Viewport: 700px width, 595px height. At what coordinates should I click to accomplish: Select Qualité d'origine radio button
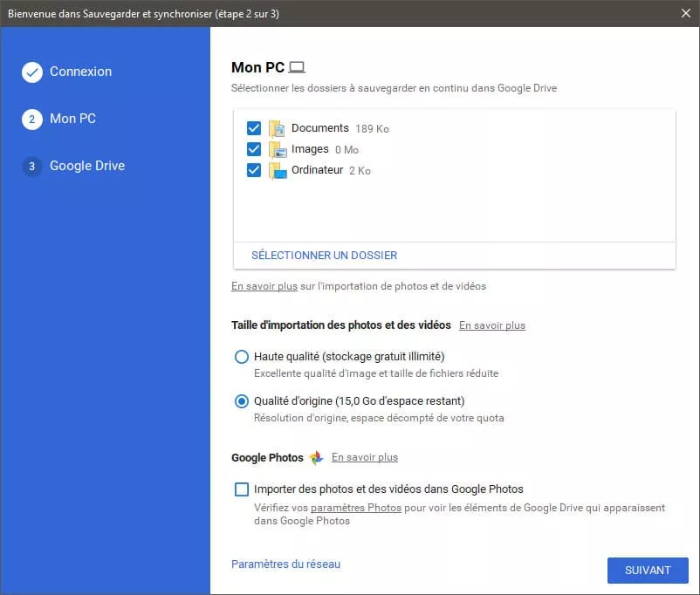pyautogui.click(x=242, y=401)
